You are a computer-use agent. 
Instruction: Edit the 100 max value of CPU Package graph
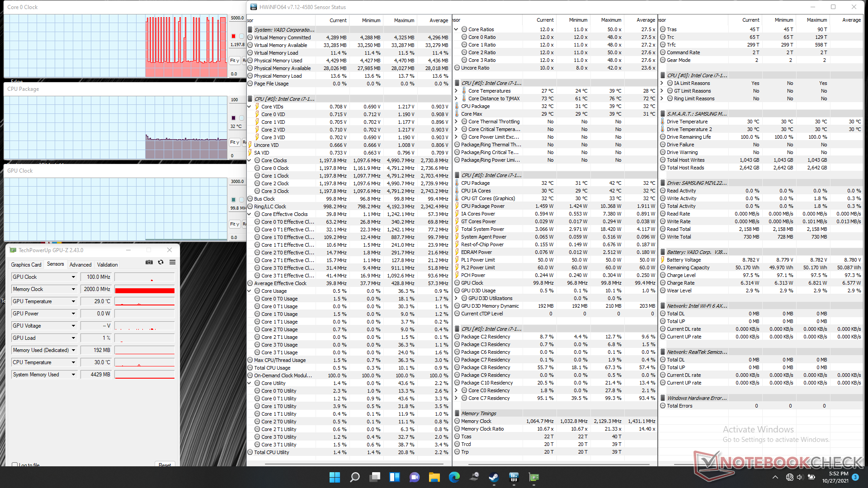coord(237,100)
